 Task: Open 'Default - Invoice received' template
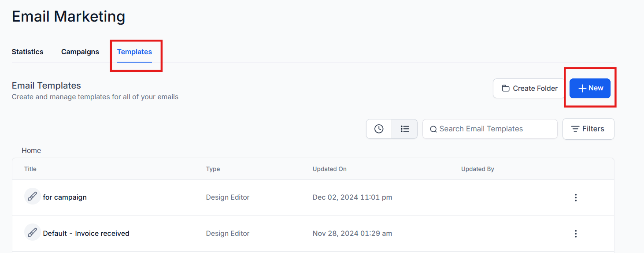pyautogui.click(x=86, y=234)
